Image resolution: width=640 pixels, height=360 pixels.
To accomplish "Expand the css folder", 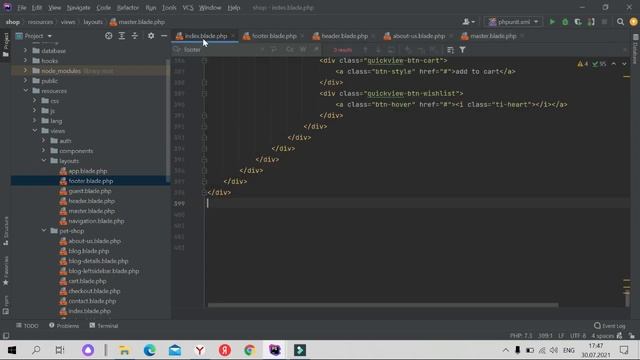I will pos(35,101).
